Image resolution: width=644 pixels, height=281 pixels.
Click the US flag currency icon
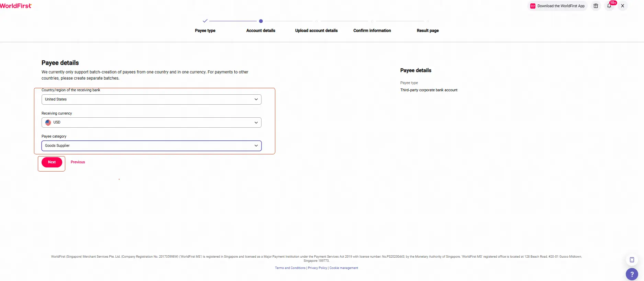pos(48,122)
